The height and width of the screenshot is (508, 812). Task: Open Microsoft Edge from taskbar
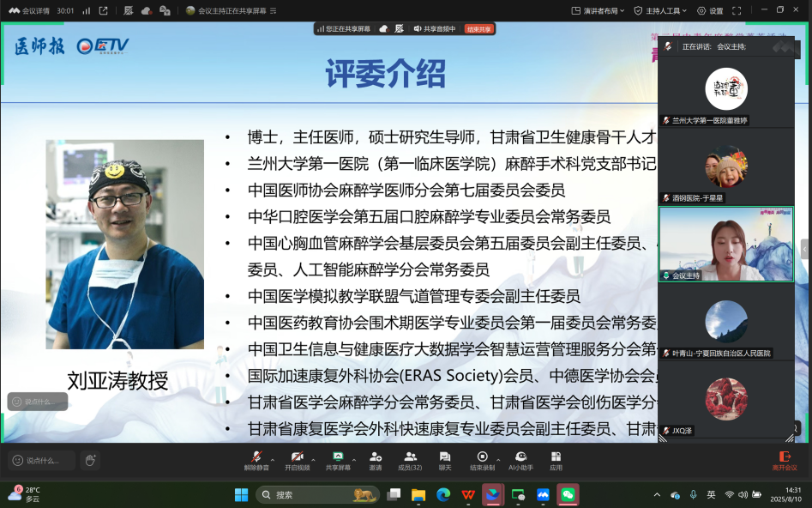(x=443, y=494)
